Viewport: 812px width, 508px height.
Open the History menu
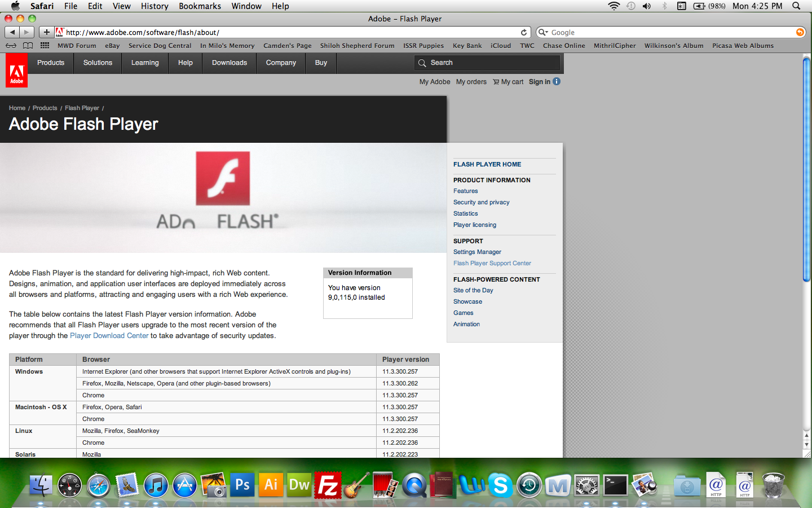pyautogui.click(x=155, y=6)
